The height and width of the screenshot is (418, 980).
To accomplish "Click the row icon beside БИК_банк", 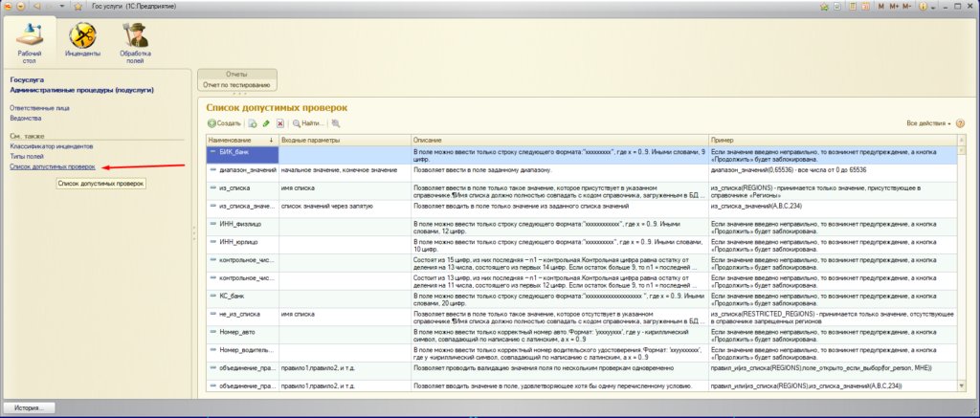I will (212, 152).
